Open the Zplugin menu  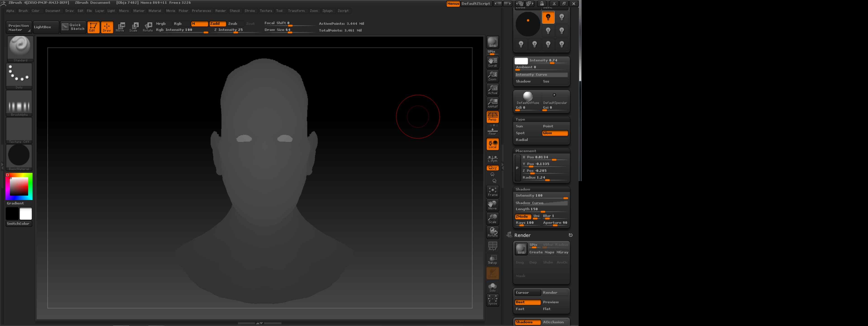[x=327, y=11]
